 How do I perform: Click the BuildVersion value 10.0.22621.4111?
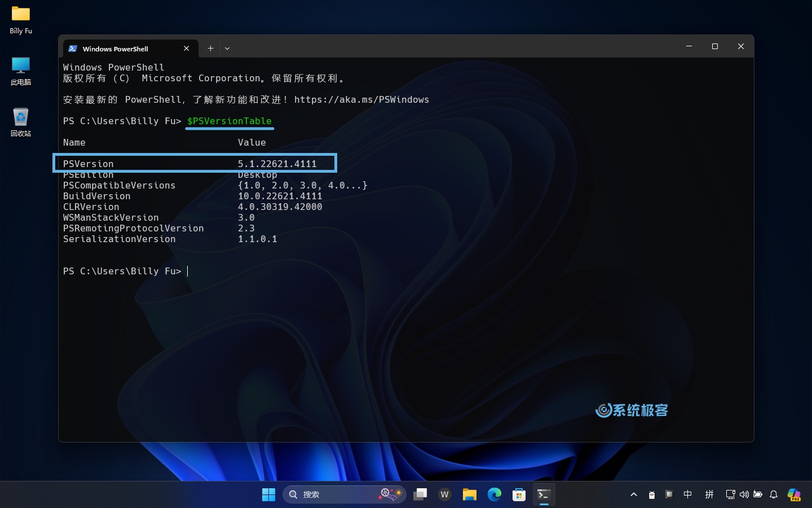click(280, 196)
